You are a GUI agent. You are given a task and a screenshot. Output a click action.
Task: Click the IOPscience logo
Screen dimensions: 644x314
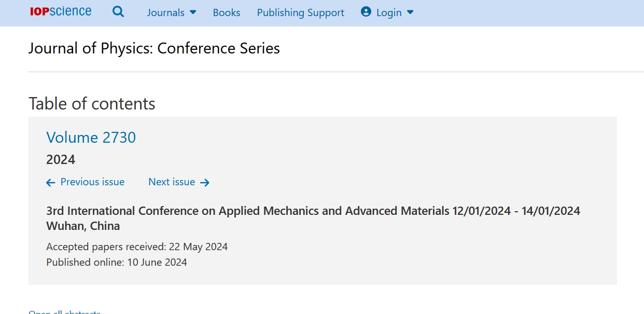pyautogui.click(x=61, y=11)
